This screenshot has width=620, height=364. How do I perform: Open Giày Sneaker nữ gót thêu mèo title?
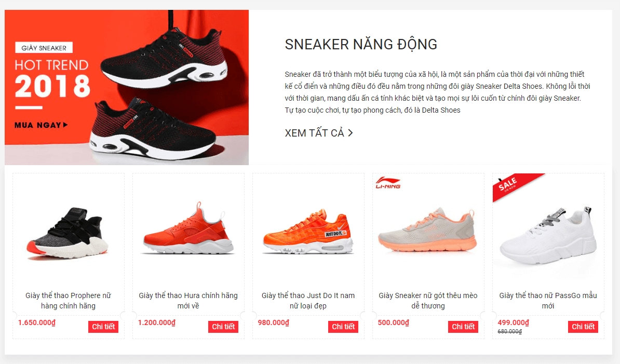[x=428, y=301]
